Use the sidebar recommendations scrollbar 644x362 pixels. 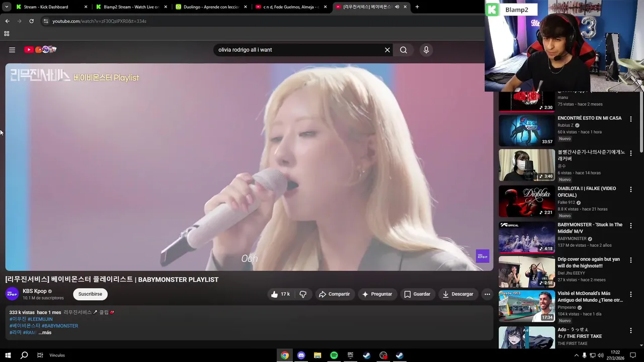(641, 122)
